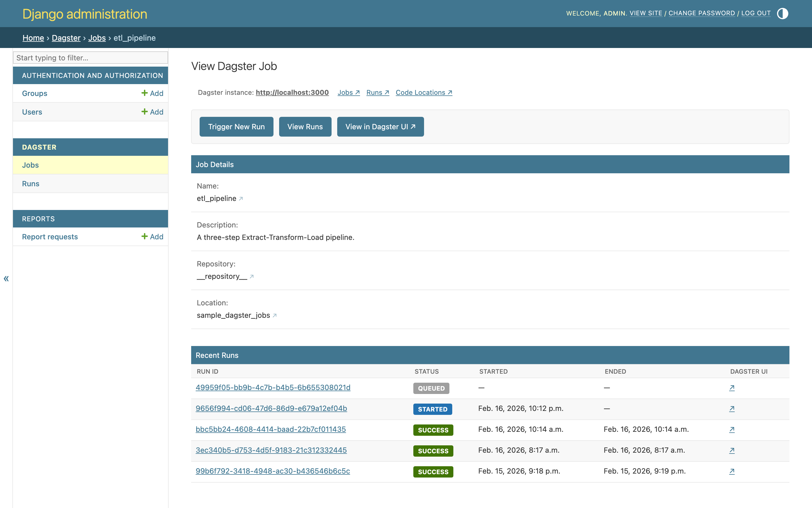The image size is (812, 508).
Task: Click the QUEUED status badge
Action: point(431,388)
